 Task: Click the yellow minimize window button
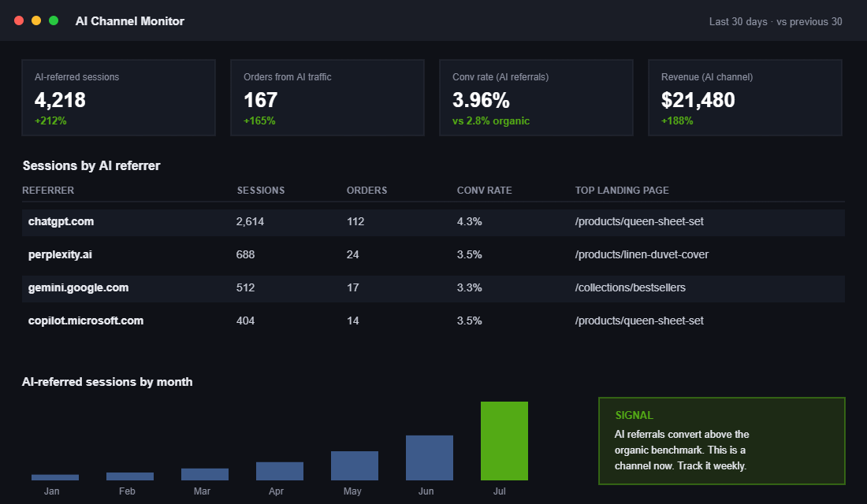click(x=36, y=20)
